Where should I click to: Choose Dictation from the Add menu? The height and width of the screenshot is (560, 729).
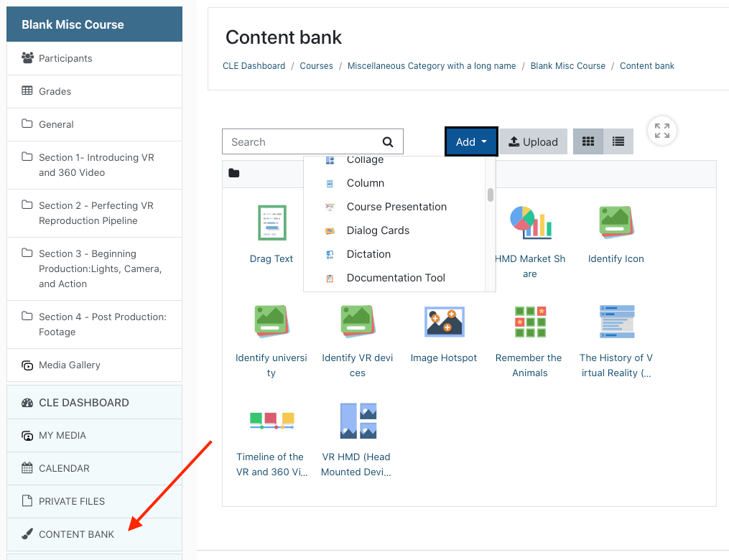[395, 254]
